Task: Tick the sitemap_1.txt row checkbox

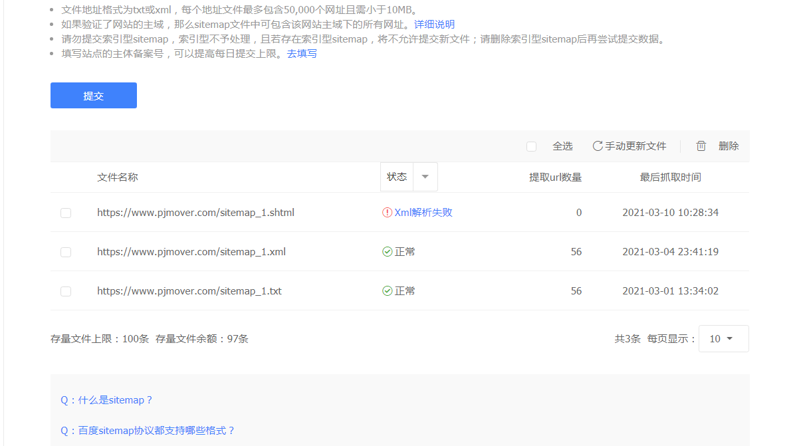Action: (x=66, y=292)
